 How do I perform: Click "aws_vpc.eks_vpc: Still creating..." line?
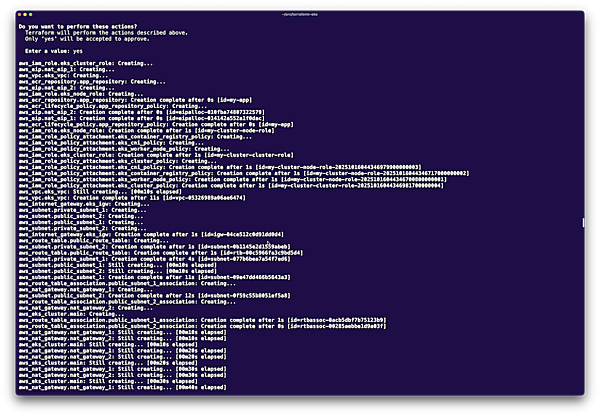pos(100,192)
